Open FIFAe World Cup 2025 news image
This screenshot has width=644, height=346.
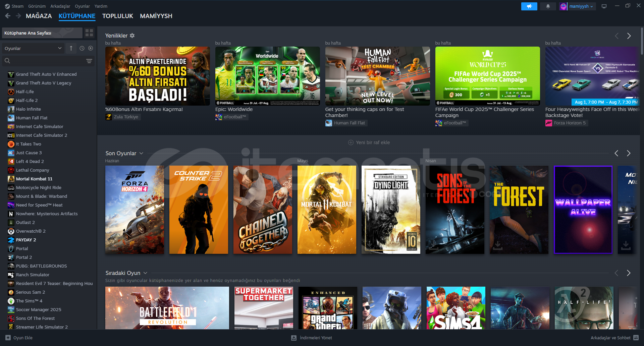pos(487,76)
